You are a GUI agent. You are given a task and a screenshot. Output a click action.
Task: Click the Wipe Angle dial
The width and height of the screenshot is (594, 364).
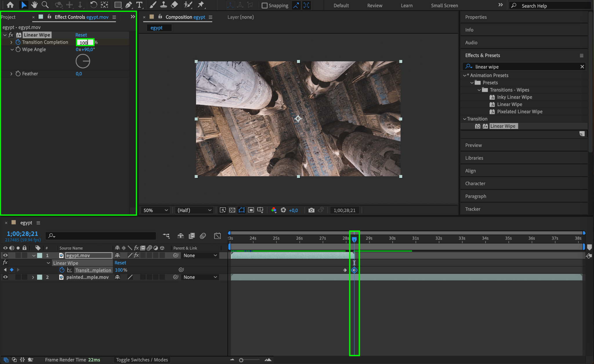[83, 61]
